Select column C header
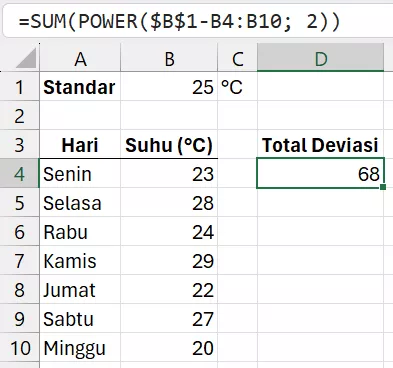This screenshot has height=368, width=393. point(237,59)
